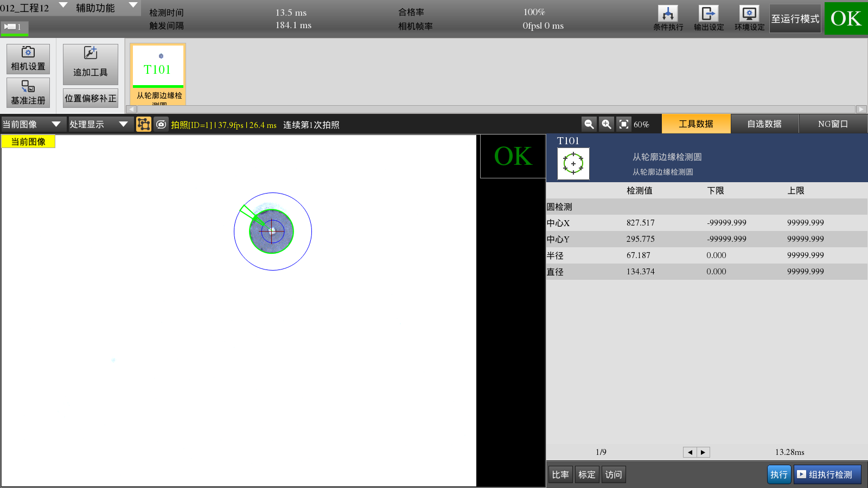The image size is (868, 488).
Task: Switch to the NG窗口 tab
Action: (833, 124)
